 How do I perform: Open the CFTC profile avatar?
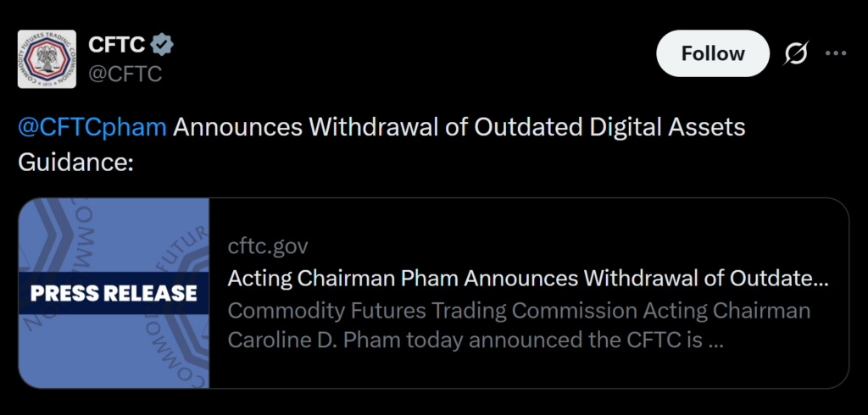click(47, 61)
